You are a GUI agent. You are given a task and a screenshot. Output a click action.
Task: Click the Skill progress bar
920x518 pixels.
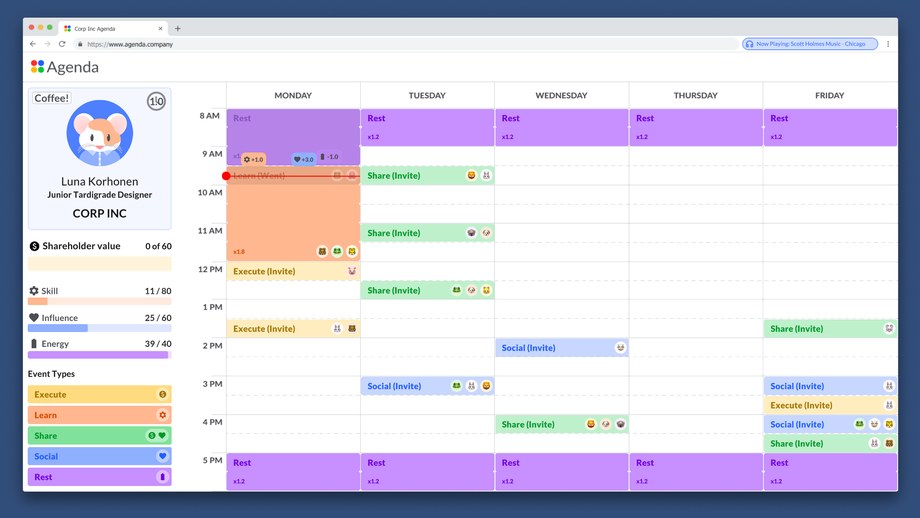[100, 301]
